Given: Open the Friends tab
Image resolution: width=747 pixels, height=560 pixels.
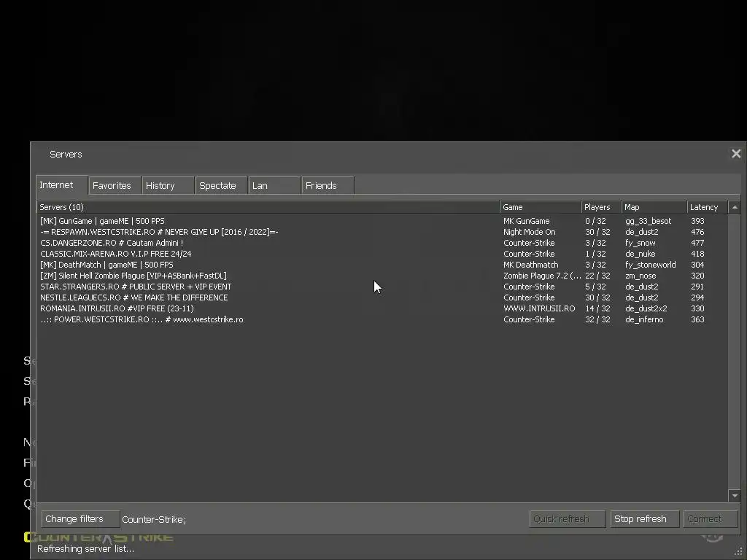Looking at the screenshot, I should (328, 186).
